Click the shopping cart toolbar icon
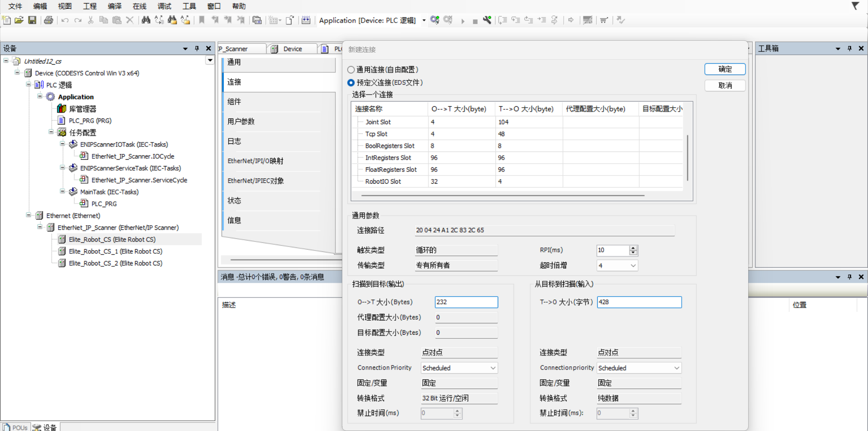The height and width of the screenshot is (431, 868). pos(604,20)
